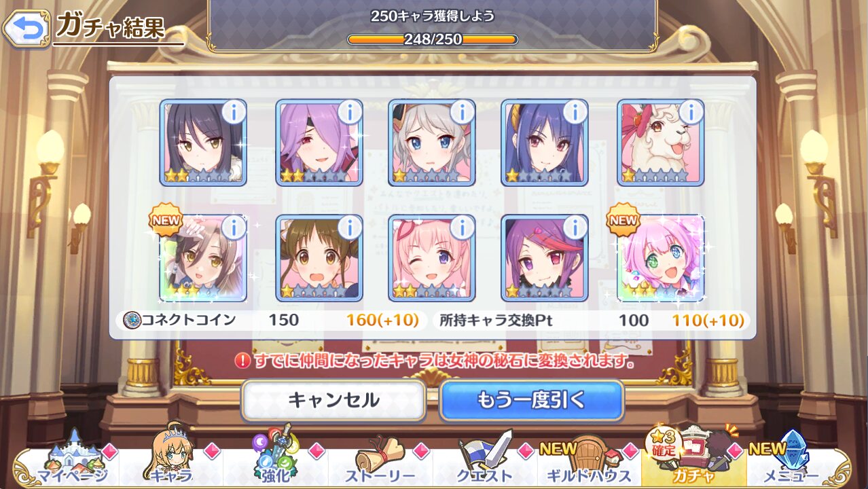This screenshot has height=489, width=868.
Task: Select the NEW rainbow-framed brown-haired character card
Action: [204, 258]
